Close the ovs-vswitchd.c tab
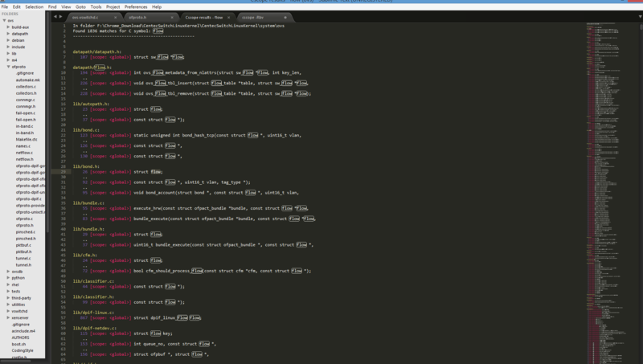Image resolution: width=643 pixels, height=364 pixels. click(x=115, y=18)
